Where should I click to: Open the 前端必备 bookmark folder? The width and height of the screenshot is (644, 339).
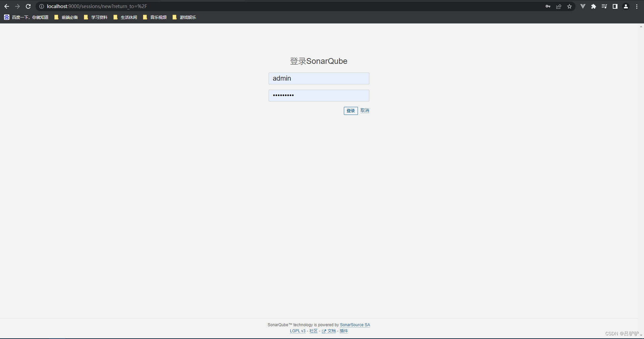click(x=66, y=17)
